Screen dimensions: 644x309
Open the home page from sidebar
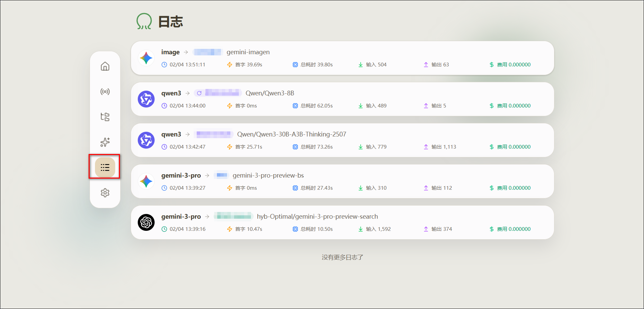coord(105,66)
